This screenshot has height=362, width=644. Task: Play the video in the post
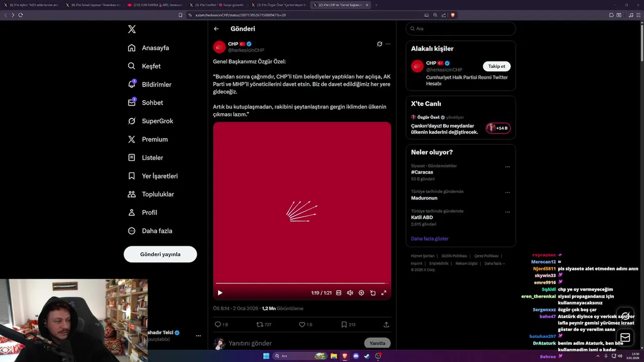(x=220, y=293)
